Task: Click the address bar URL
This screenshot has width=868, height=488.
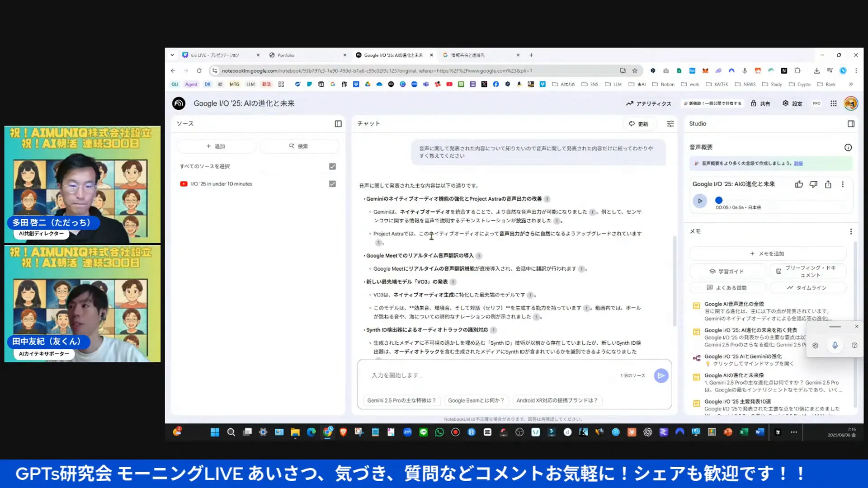Action: click(x=377, y=71)
